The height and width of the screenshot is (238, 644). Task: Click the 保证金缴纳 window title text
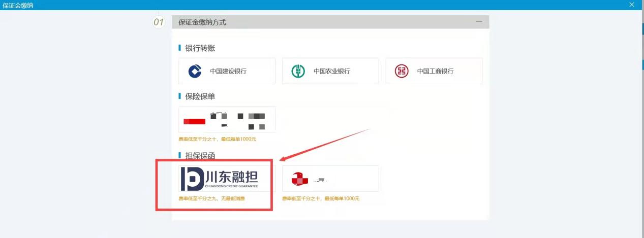[x=19, y=5]
